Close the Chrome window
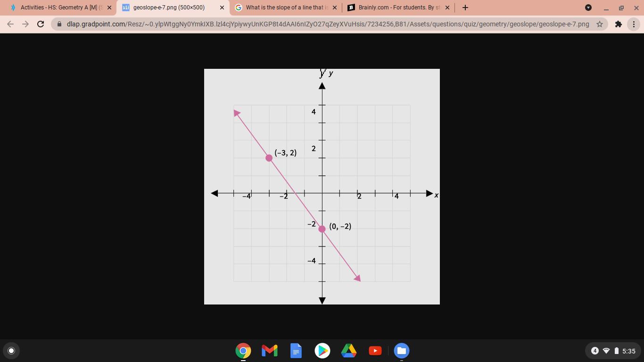This screenshot has width=644, height=362. click(x=636, y=8)
